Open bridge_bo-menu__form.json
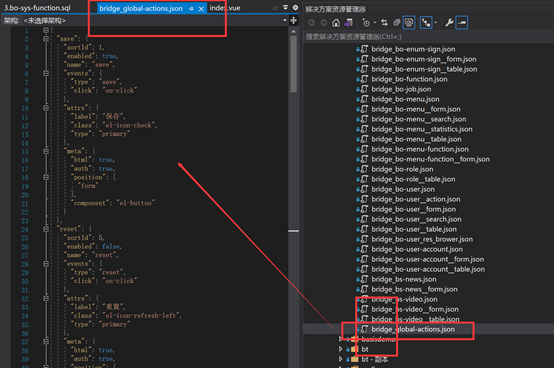 [416, 109]
